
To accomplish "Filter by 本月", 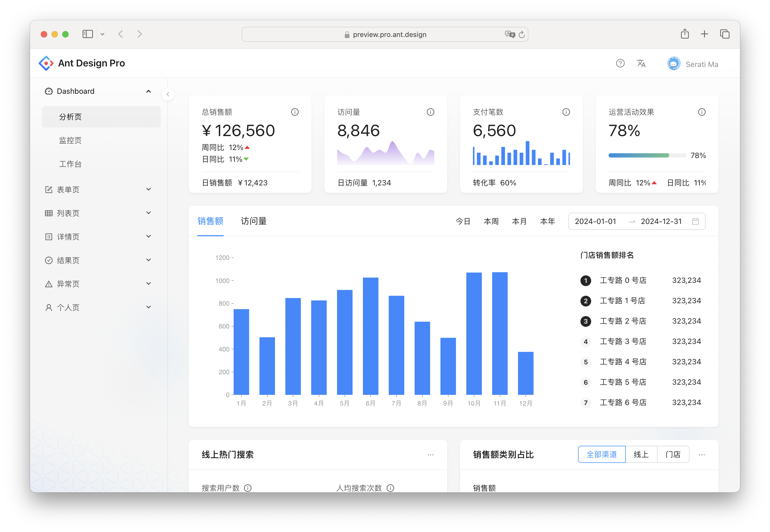I will click(x=519, y=222).
